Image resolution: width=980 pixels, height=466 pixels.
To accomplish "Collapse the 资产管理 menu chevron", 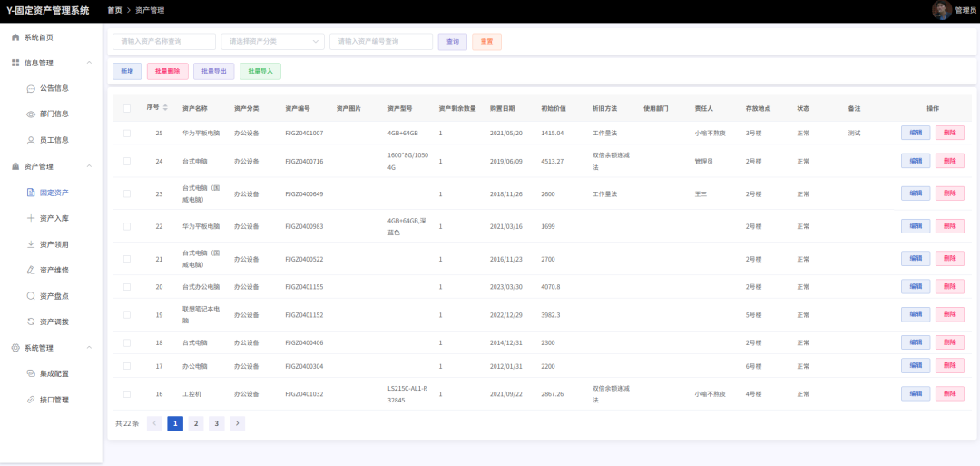I will 89,166.
